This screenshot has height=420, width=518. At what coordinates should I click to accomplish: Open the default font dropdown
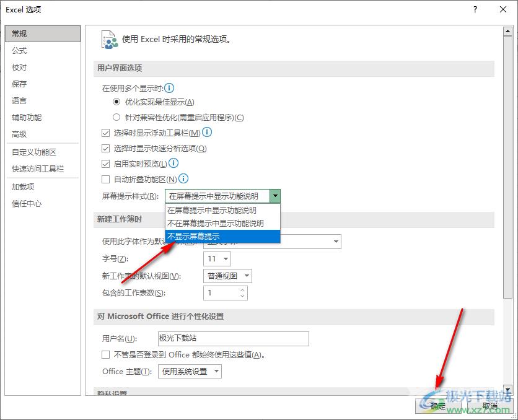click(336, 242)
